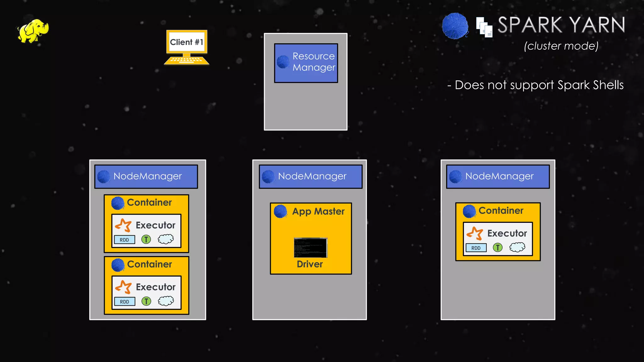
Task: Click the (cluster mode) subtitle
Action: click(561, 46)
